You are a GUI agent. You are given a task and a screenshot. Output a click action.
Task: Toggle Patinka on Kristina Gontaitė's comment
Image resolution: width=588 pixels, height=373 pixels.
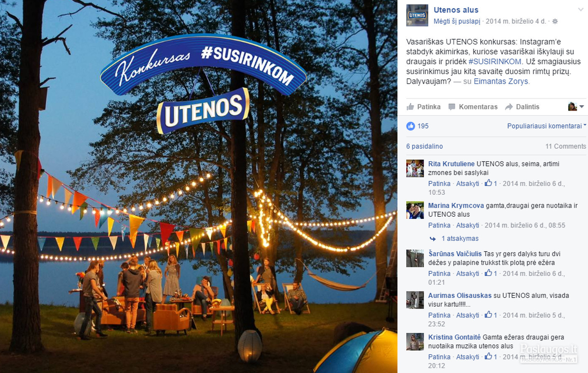tap(439, 357)
